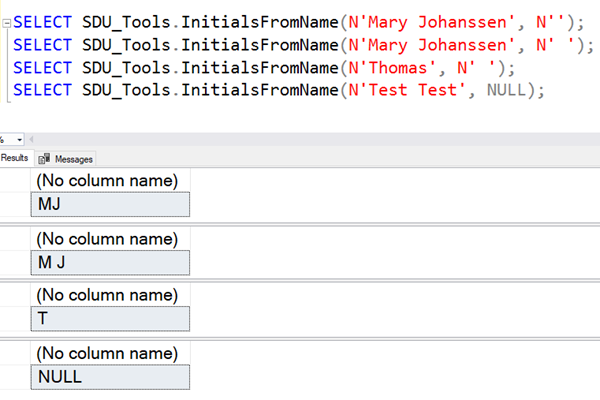The image size is (600, 400).
Task: Click column header above 'M J' result
Action: pyautogui.click(x=110, y=239)
